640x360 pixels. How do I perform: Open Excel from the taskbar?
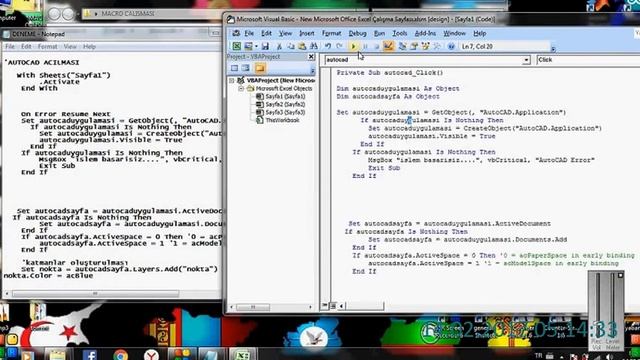242,355
